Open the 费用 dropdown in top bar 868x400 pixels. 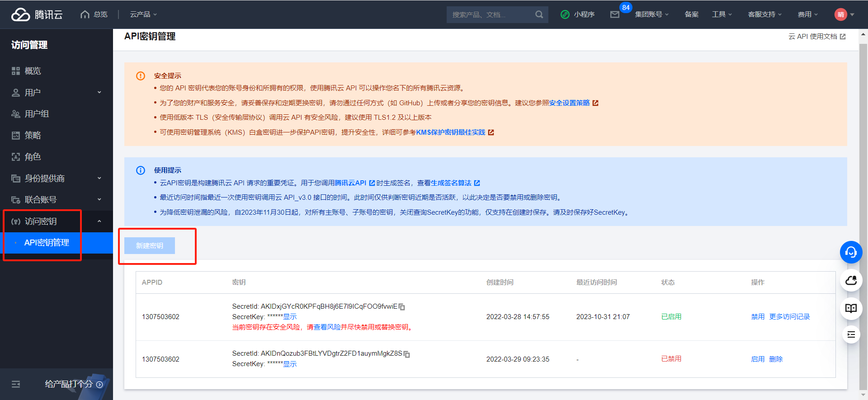[807, 14]
